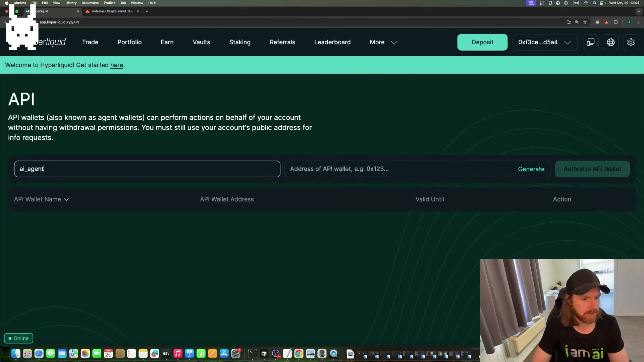Launch the Music app from the Dock
Viewport: 644px width, 362px height.
pos(178,354)
